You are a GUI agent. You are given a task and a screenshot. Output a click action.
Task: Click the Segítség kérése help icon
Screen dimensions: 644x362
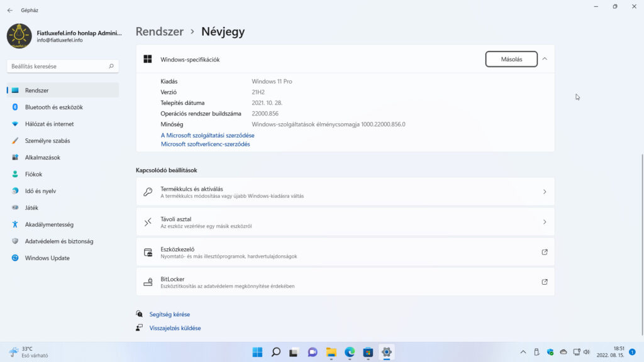[x=140, y=314]
